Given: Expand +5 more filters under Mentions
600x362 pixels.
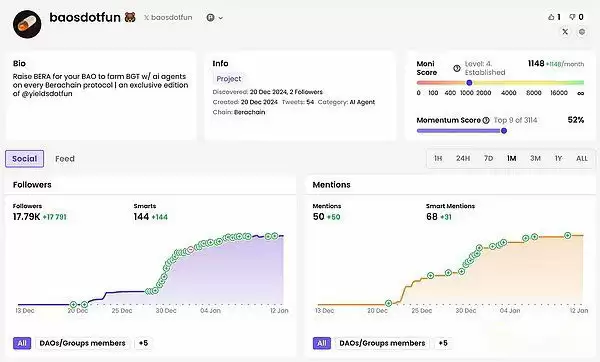Looking at the screenshot, I should [443, 343].
